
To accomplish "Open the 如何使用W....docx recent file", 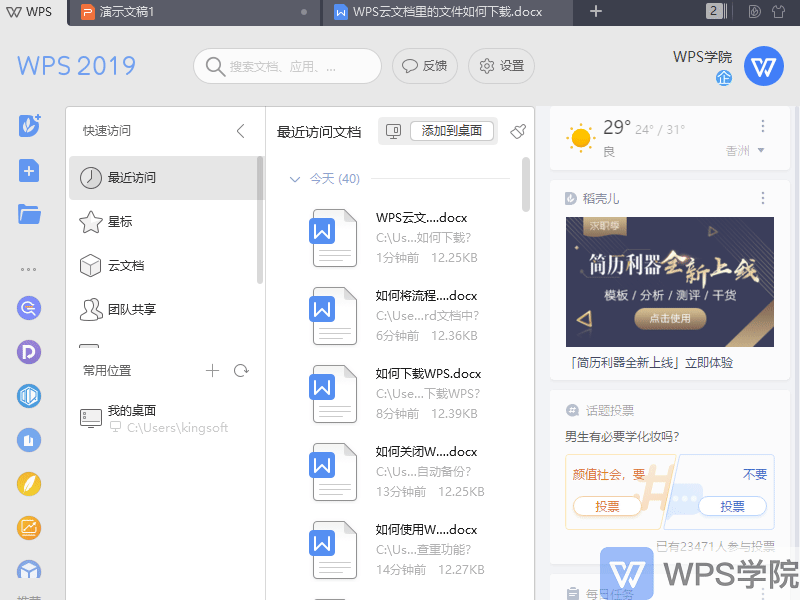I will click(403, 550).
